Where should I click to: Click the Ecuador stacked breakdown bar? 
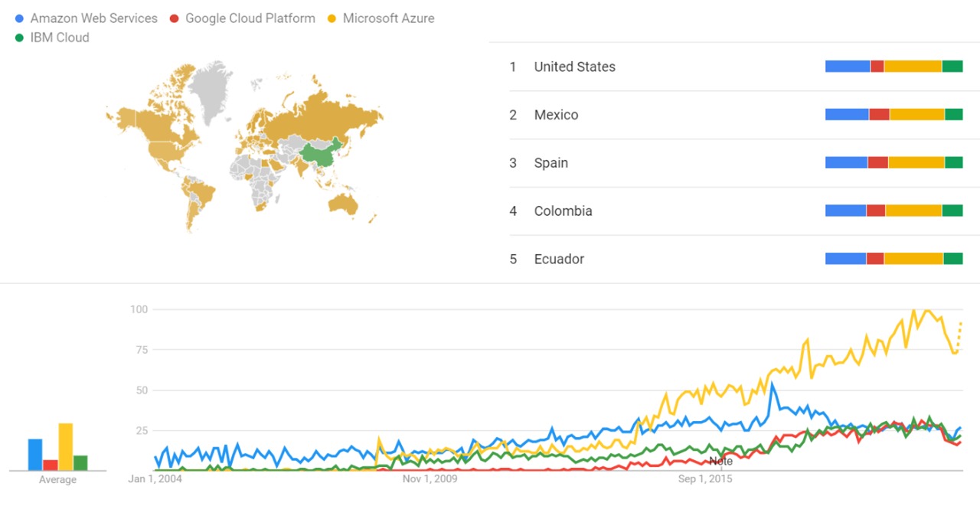pos(893,259)
